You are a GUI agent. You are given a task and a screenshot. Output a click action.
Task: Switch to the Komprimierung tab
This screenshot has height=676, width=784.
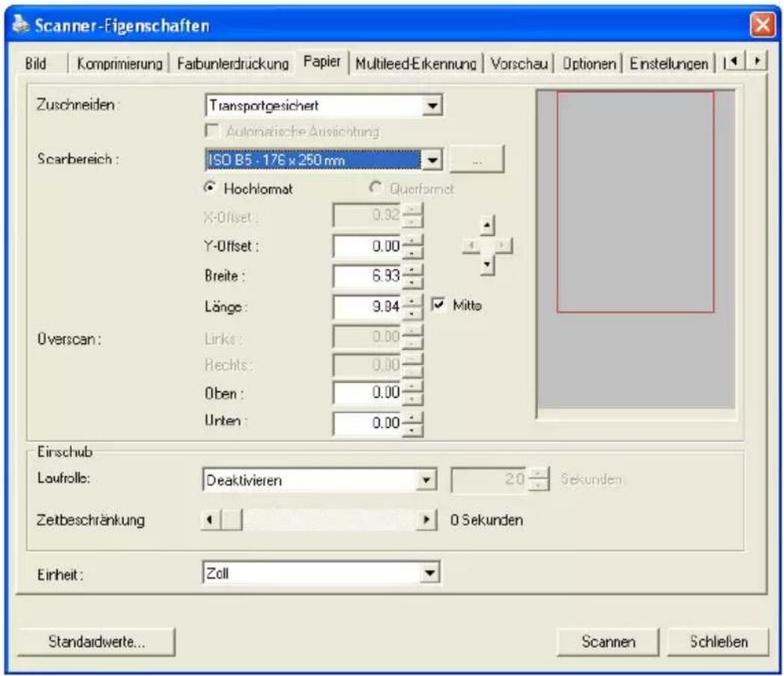(120, 64)
